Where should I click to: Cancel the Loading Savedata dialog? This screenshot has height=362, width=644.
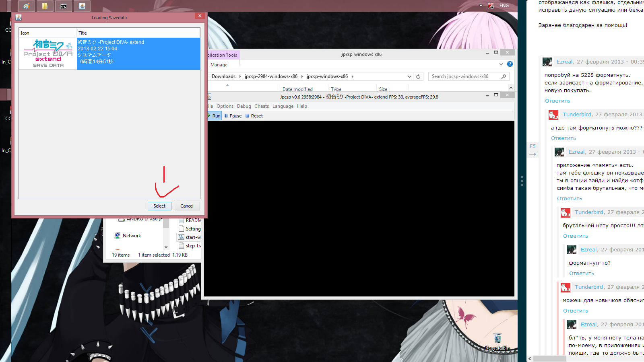click(x=187, y=206)
